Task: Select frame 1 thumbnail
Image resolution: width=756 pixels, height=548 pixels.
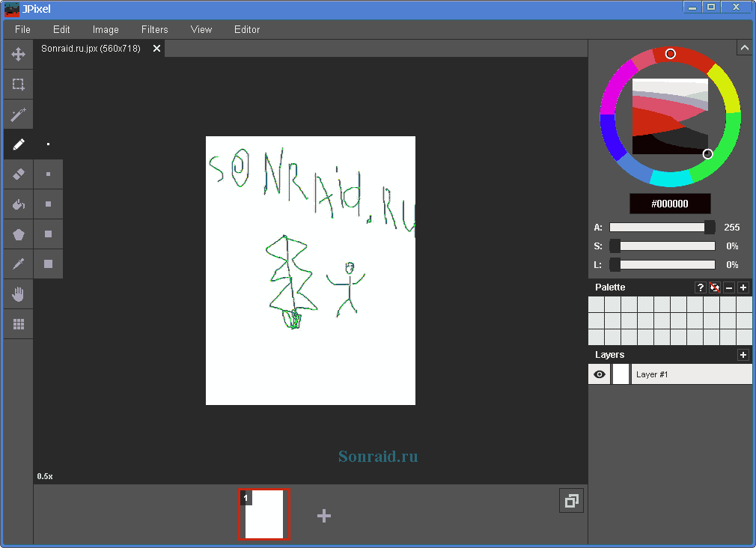Action: pos(263,514)
